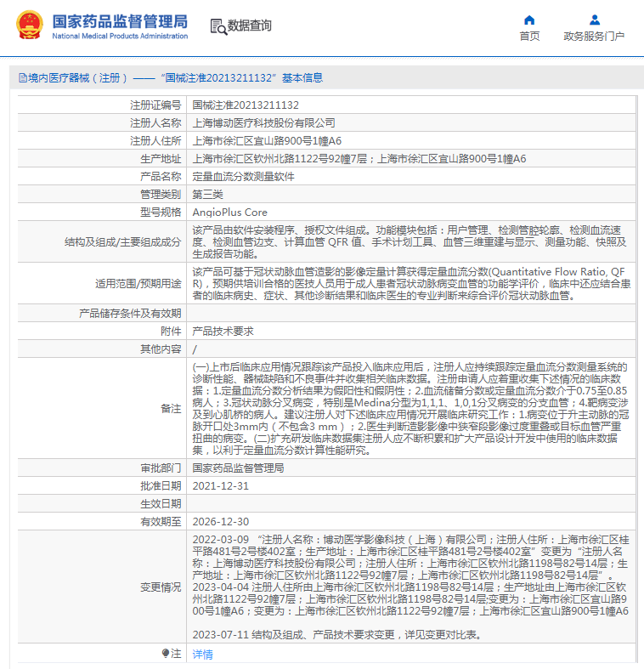Click the document icon before 境内医疗器械

[23, 78]
